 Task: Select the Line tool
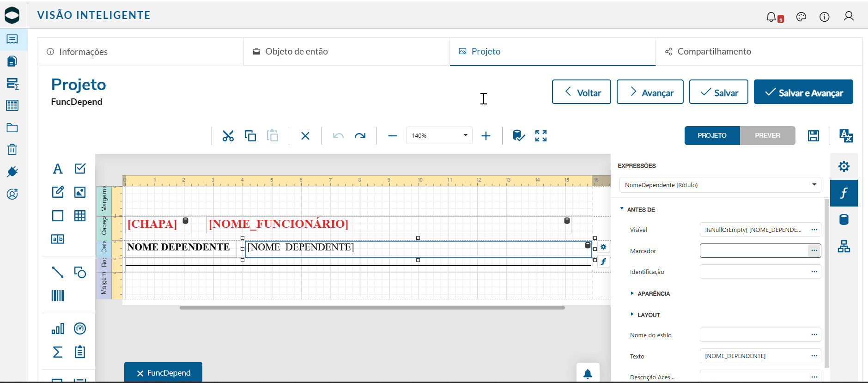point(58,272)
